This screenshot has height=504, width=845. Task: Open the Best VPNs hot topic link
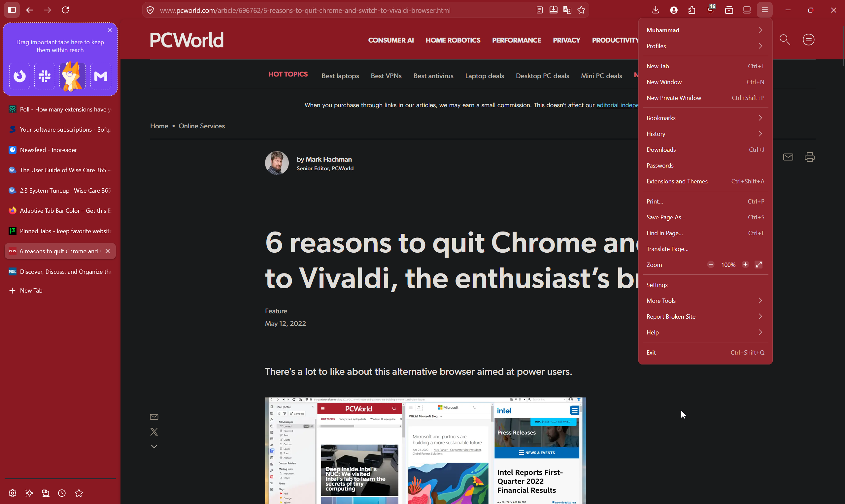386,76
